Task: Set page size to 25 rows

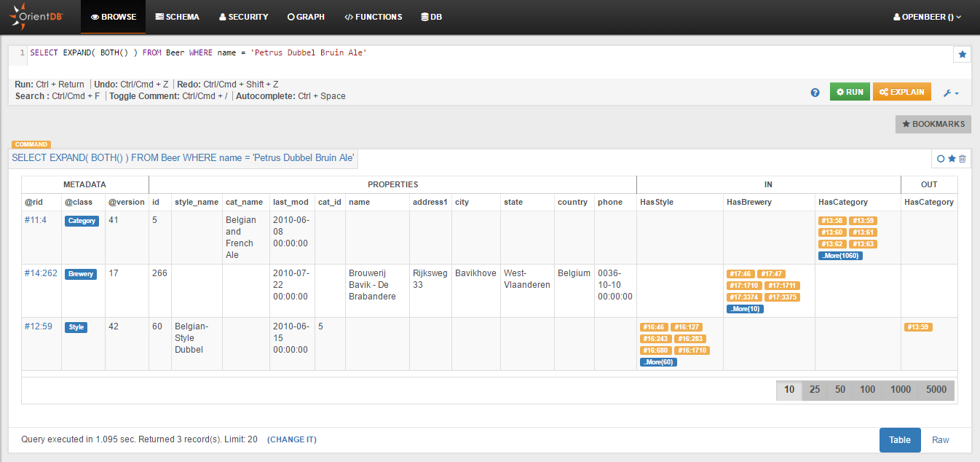Action: pos(815,390)
